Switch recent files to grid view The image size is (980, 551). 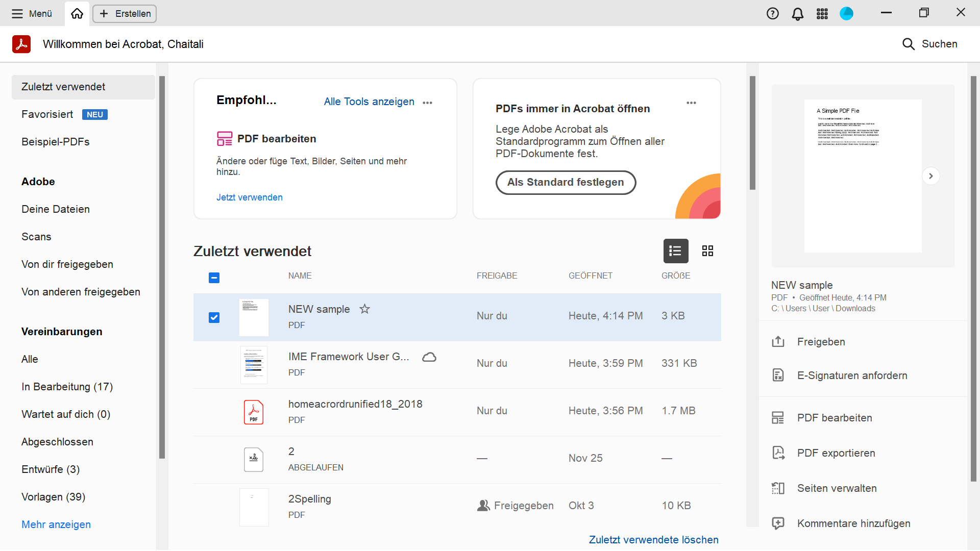(x=708, y=251)
